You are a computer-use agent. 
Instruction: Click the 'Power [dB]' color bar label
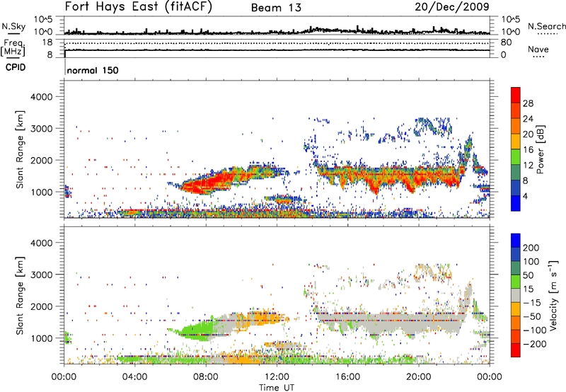point(540,149)
